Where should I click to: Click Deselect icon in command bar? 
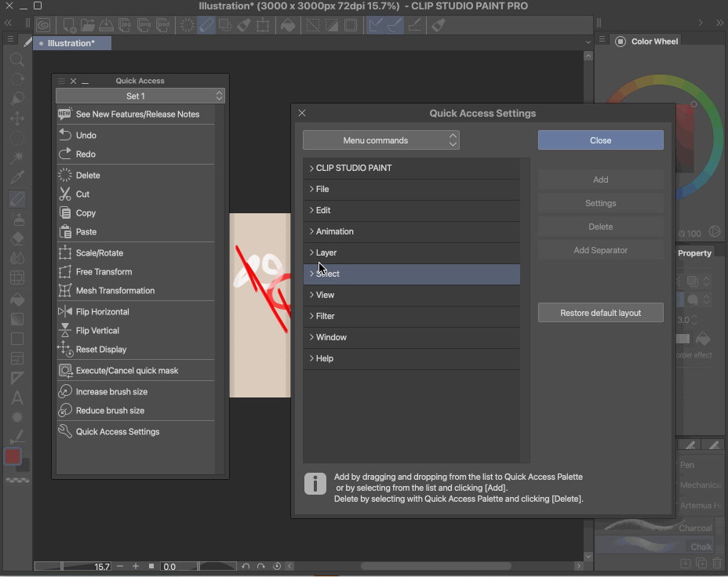point(313,24)
